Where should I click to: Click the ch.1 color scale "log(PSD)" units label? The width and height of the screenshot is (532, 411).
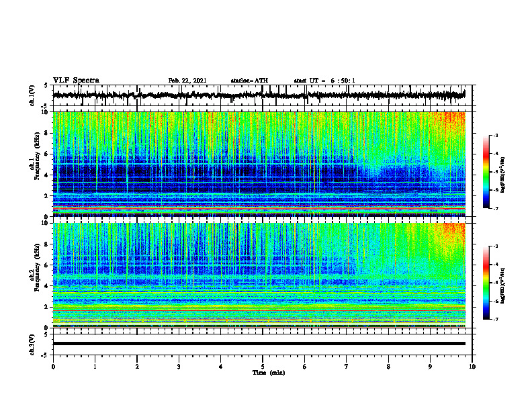(x=503, y=175)
